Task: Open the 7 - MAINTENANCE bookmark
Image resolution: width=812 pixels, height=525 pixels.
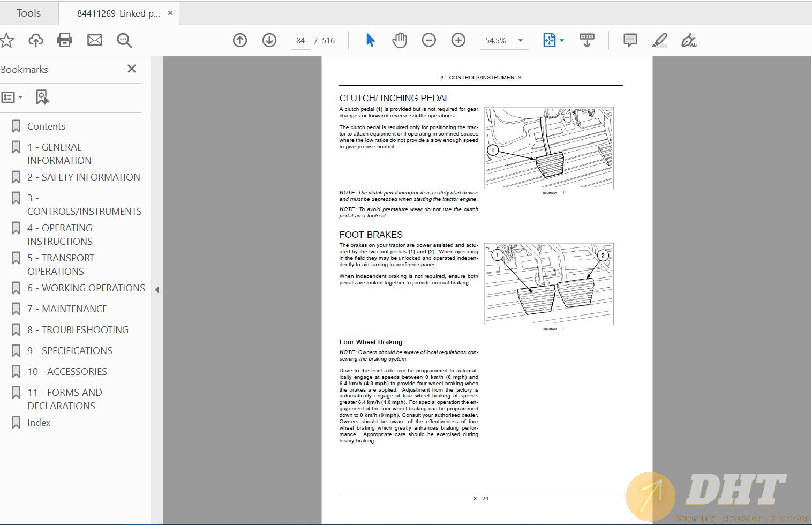Action: pyautogui.click(x=67, y=309)
